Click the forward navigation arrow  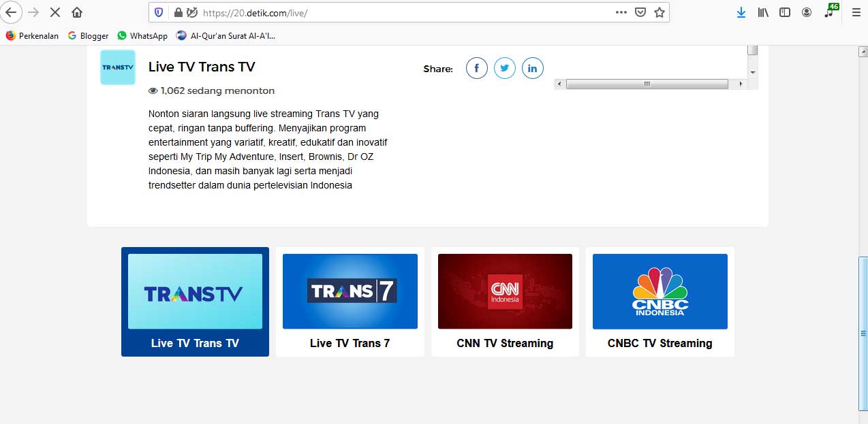point(33,12)
